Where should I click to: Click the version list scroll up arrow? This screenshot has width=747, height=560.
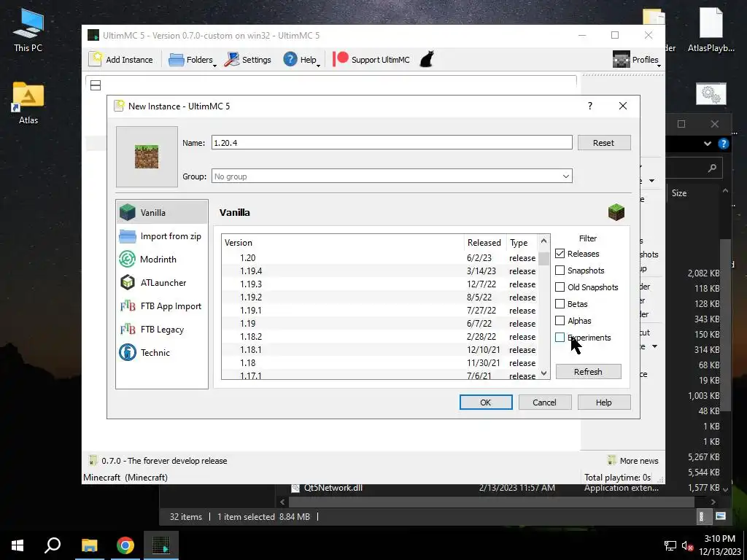(543, 241)
